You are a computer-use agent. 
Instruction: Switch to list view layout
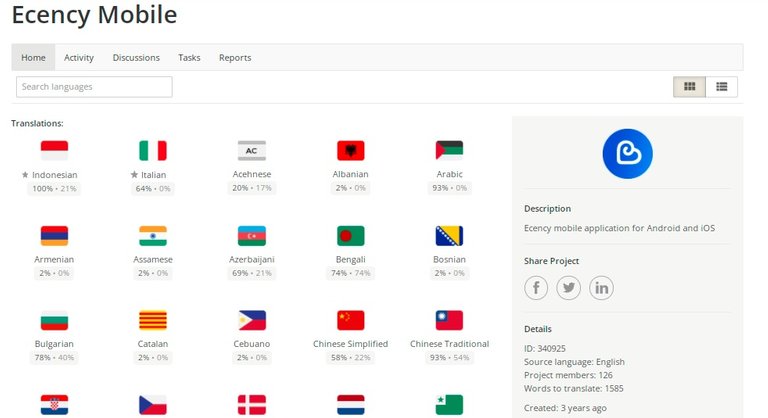tap(721, 87)
